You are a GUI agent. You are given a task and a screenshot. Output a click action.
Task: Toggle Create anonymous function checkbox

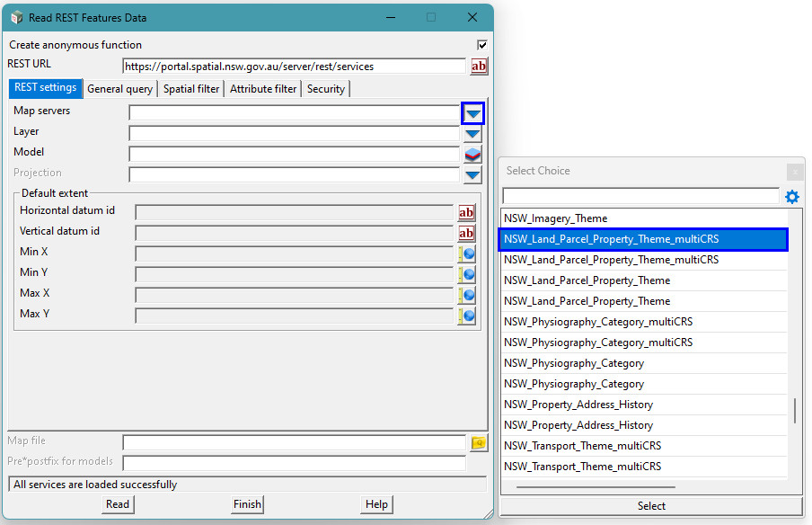tap(482, 45)
